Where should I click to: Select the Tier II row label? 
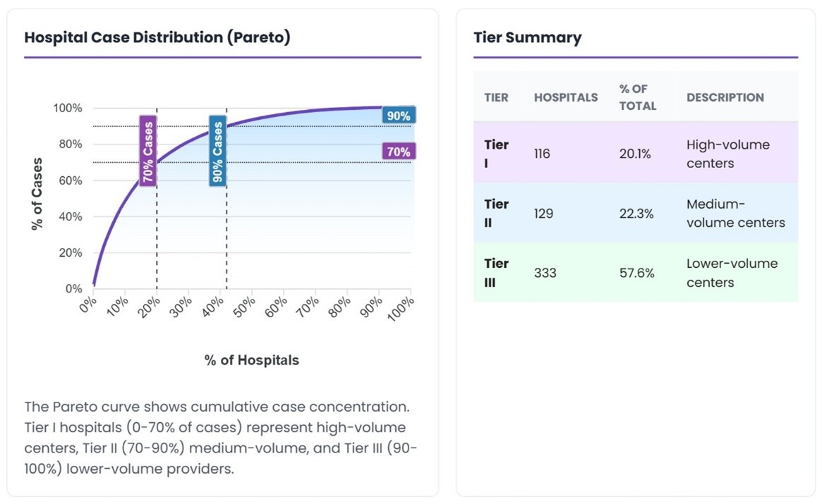point(496,213)
